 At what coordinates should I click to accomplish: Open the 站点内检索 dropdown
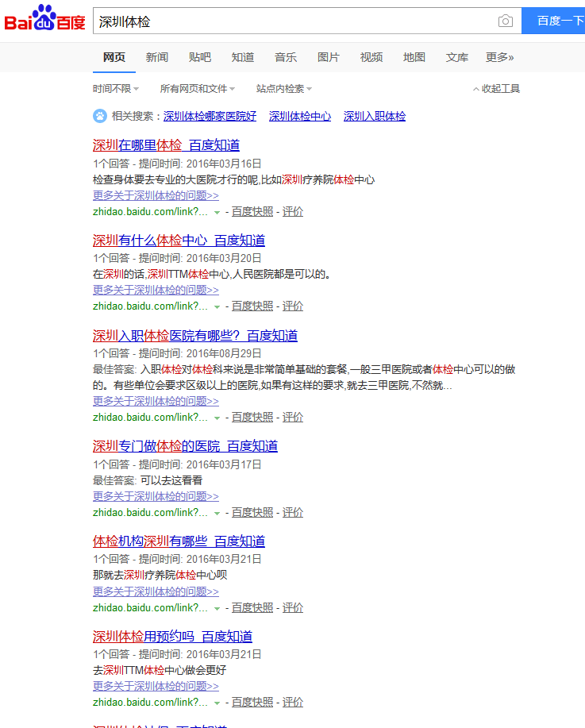pyautogui.click(x=283, y=89)
